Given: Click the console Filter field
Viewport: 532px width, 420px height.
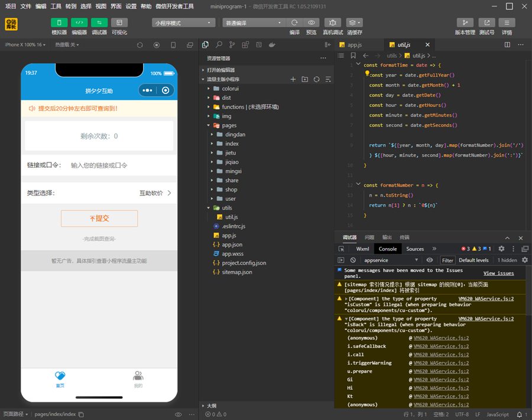Looking at the screenshot, I should click(x=447, y=260).
